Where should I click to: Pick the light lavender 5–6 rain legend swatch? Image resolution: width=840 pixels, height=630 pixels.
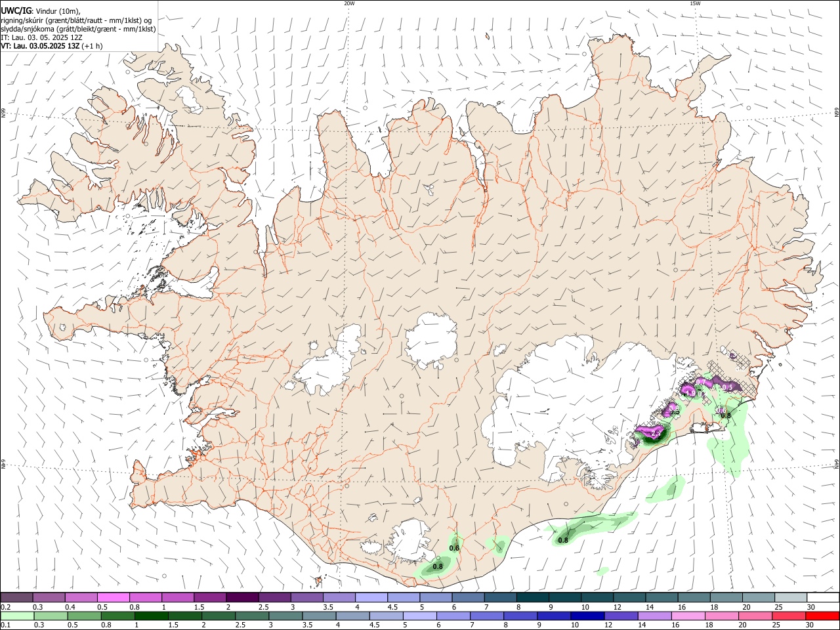click(419, 616)
